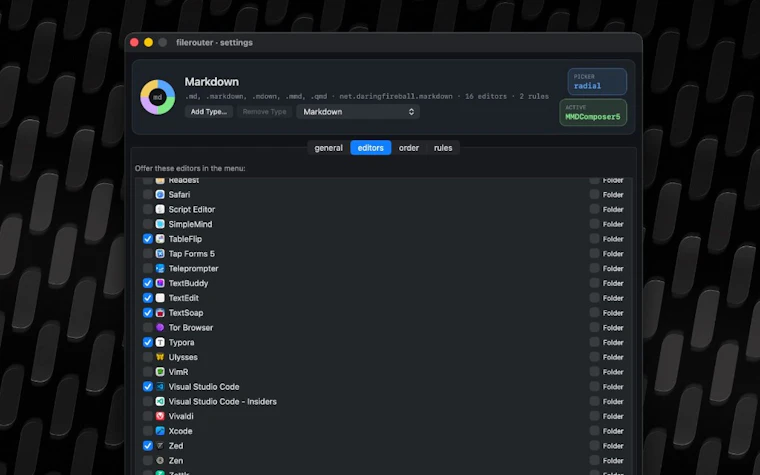Viewport: 760px width, 475px height.
Task: Click the Safari app icon
Action: (160, 194)
